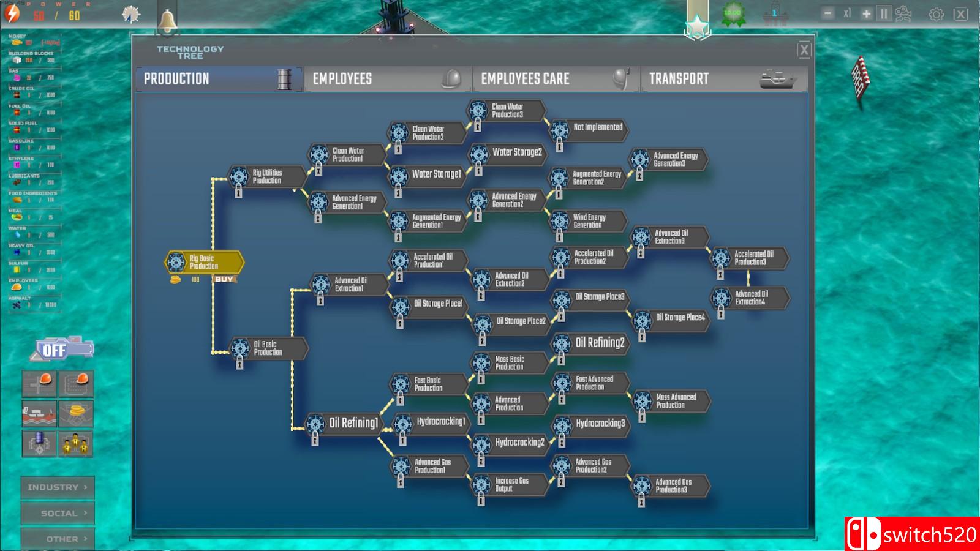Click the camera mode icon
The width and height of the screenshot is (980, 551).
pyautogui.click(x=903, y=14)
